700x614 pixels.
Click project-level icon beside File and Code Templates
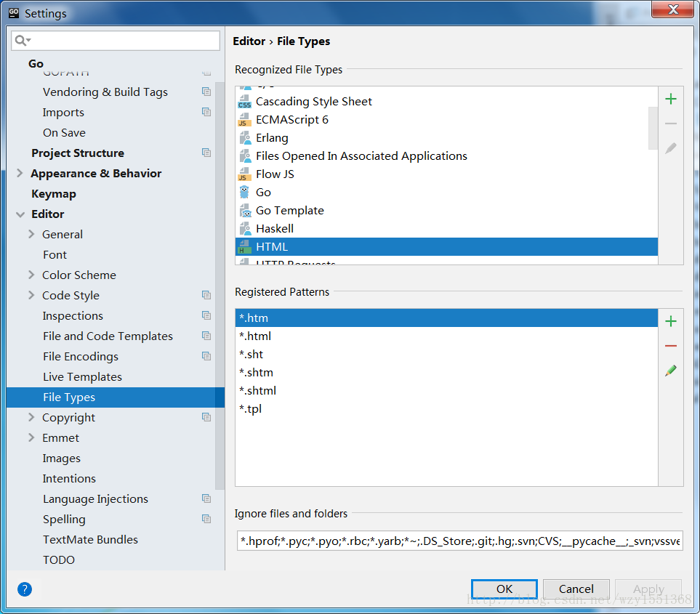pyautogui.click(x=206, y=336)
